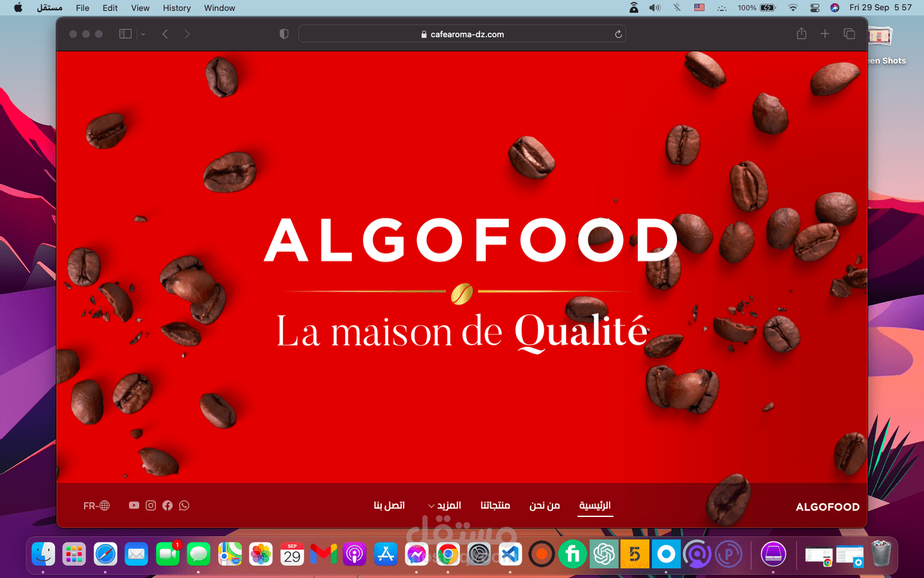Screen dimensions: 924x578
Task: Open Messenger from the Dock
Action: (417, 554)
